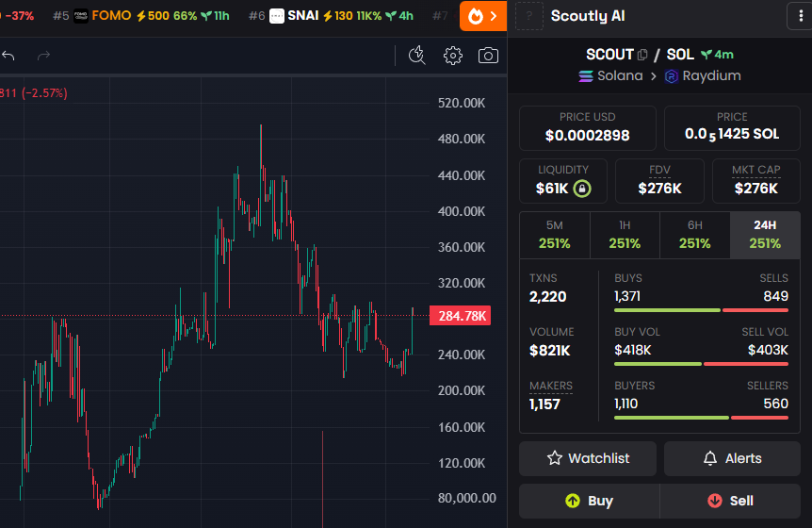Viewport: 812px width, 528px height.
Task: Click the Watchlist star icon
Action: click(x=555, y=458)
